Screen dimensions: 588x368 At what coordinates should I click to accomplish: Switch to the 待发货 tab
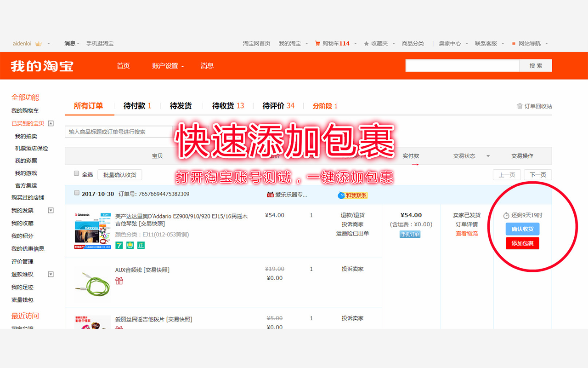click(x=181, y=106)
